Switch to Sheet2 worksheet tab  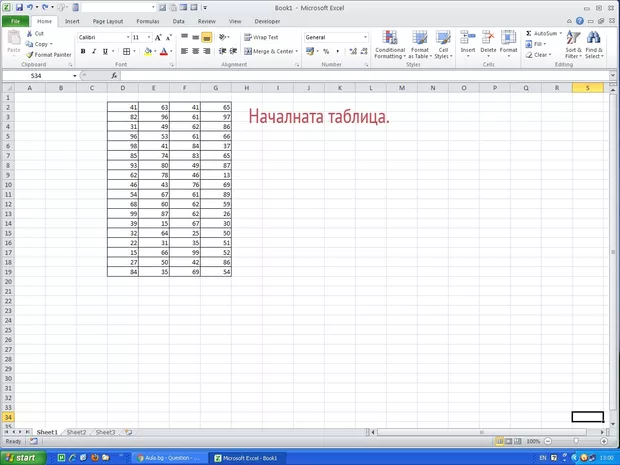(x=76, y=432)
